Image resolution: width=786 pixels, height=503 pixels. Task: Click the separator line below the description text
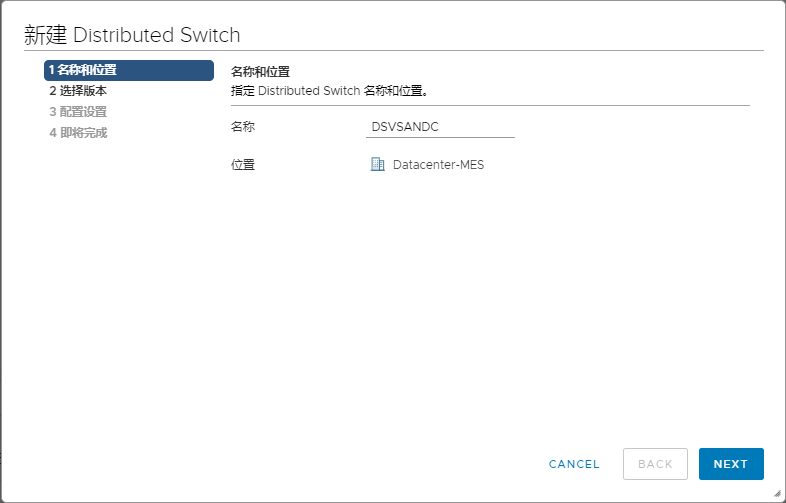tap(490, 105)
